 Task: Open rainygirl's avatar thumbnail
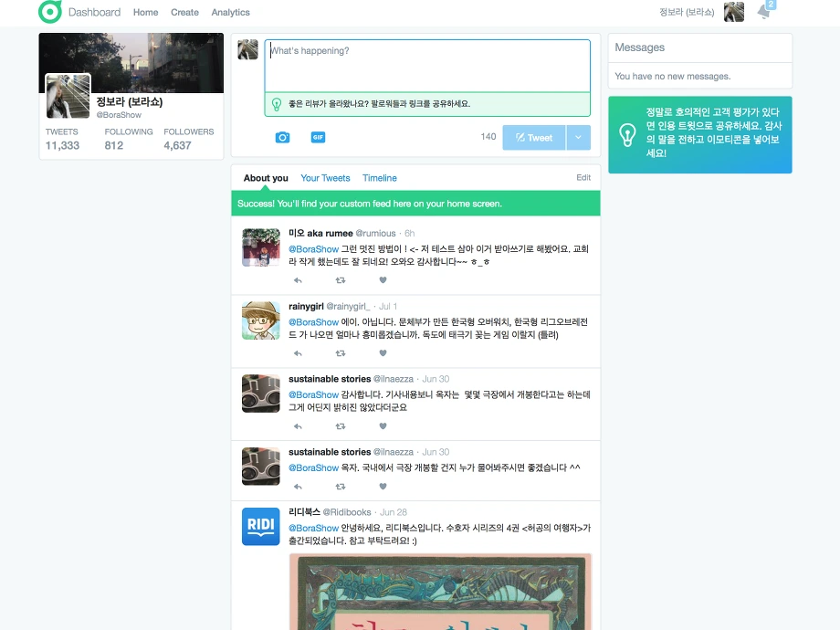(261, 320)
